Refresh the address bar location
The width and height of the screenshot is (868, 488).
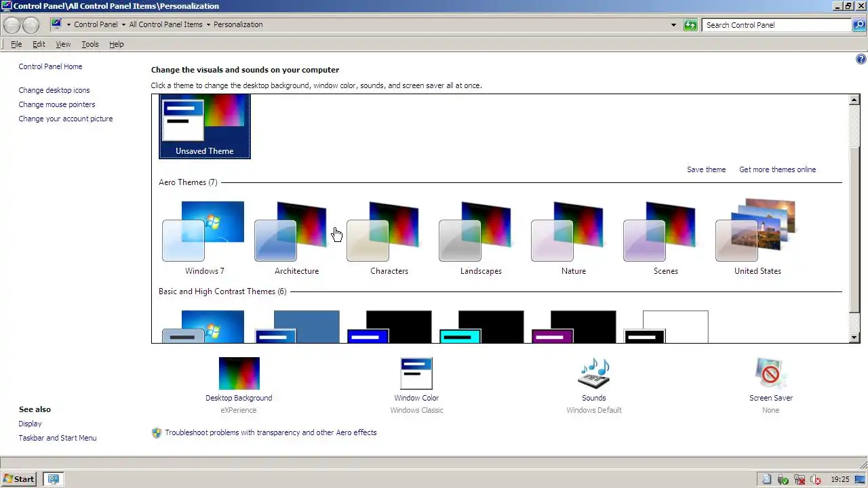690,25
